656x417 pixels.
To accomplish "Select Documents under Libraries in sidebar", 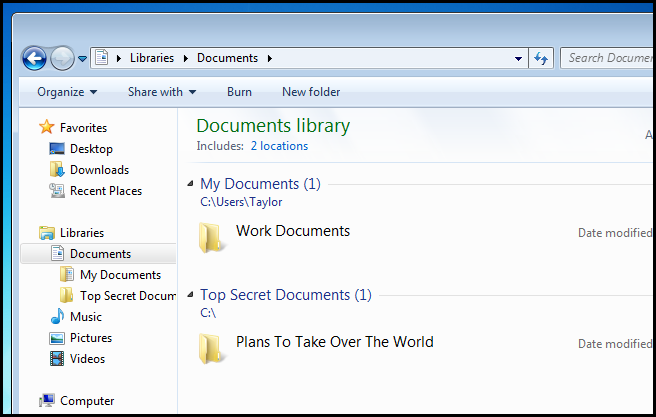I will click(100, 254).
